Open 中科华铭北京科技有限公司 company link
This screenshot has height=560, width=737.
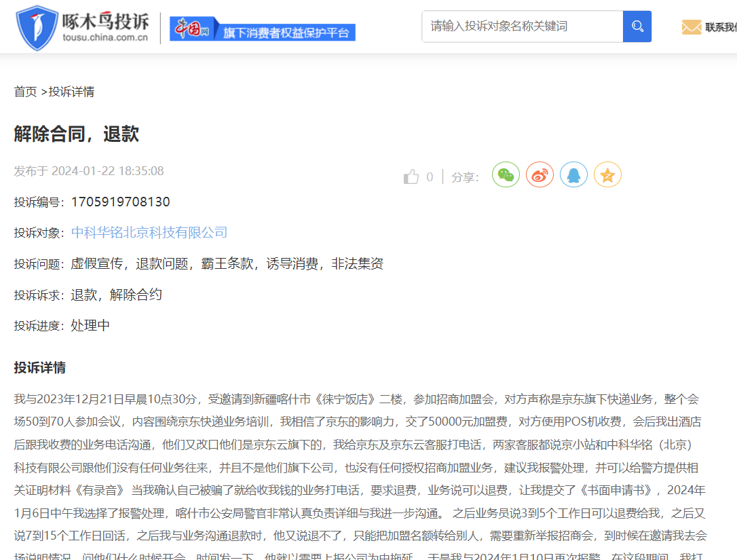click(149, 232)
